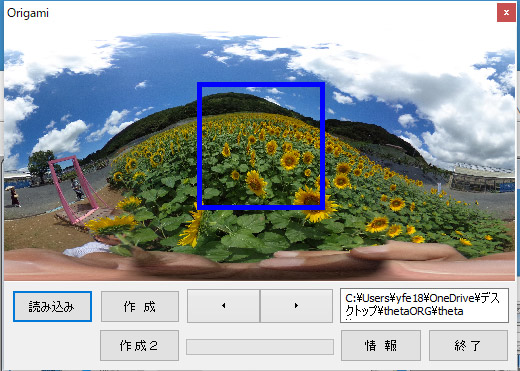Click the Origami window title text
The width and height of the screenshot is (520, 371).
click(28, 13)
